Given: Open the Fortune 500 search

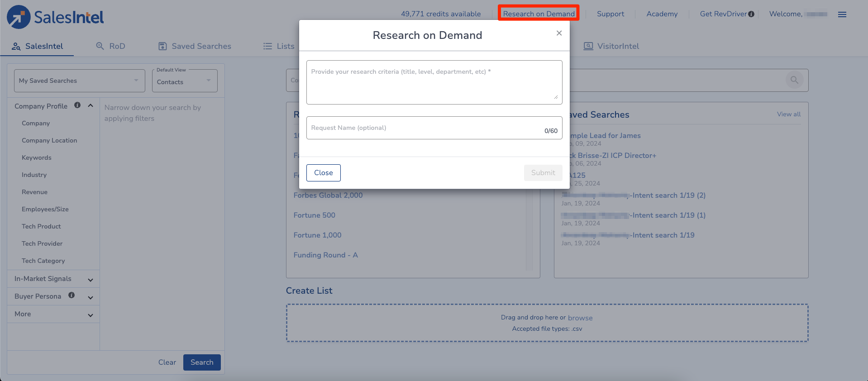Looking at the screenshot, I should 315,215.
